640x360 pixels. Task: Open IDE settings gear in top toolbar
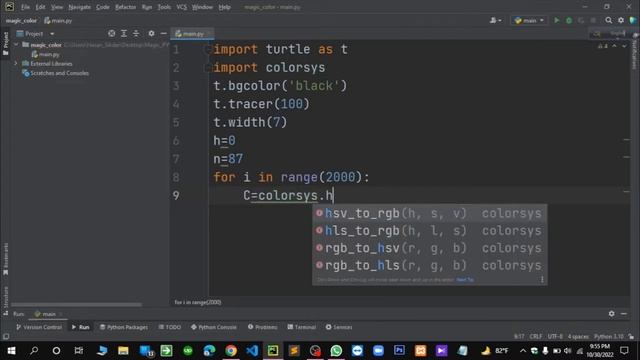click(621, 20)
